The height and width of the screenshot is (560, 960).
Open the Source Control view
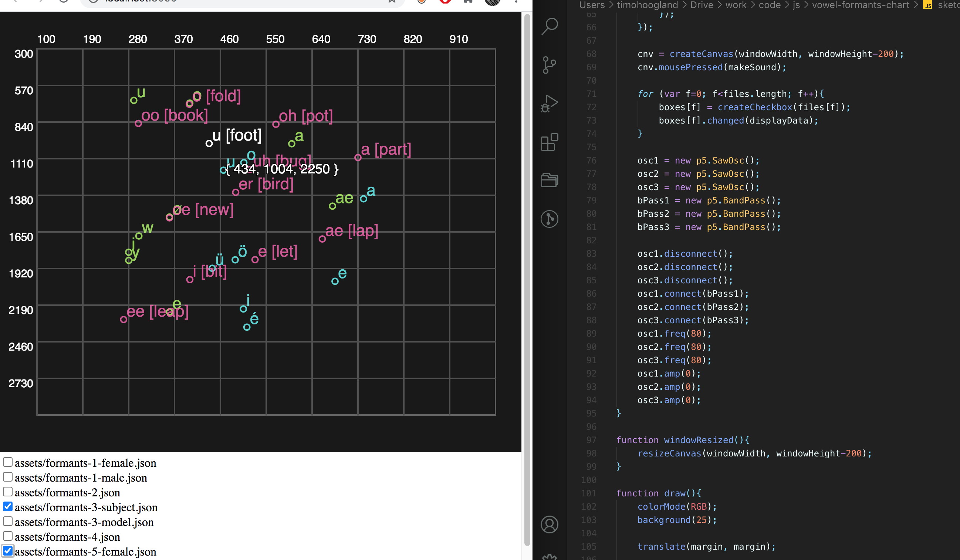click(x=549, y=65)
